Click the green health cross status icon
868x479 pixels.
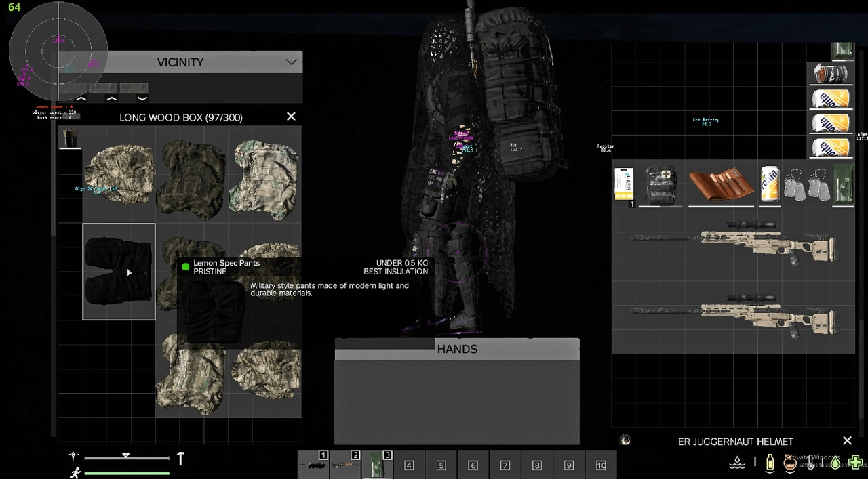tap(855, 463)
